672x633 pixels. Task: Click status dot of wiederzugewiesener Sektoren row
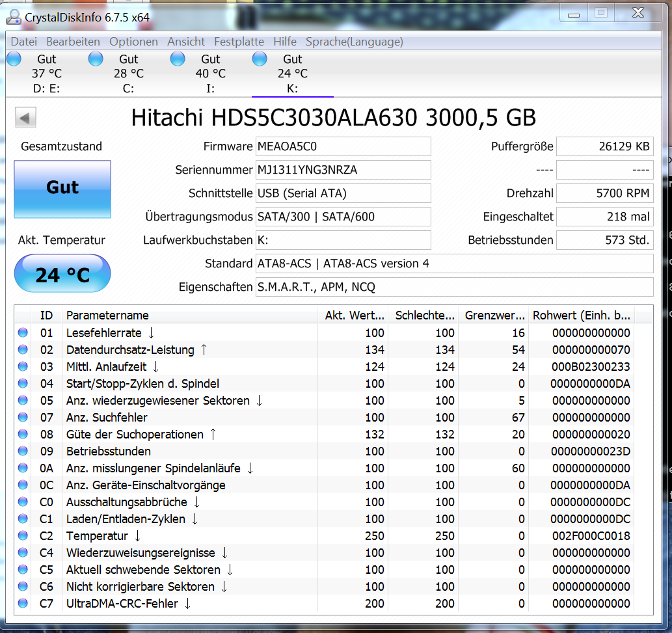coord(23,400)
